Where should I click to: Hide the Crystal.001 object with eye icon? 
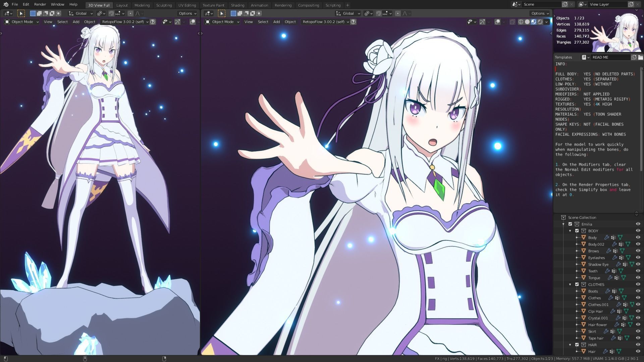638,318
